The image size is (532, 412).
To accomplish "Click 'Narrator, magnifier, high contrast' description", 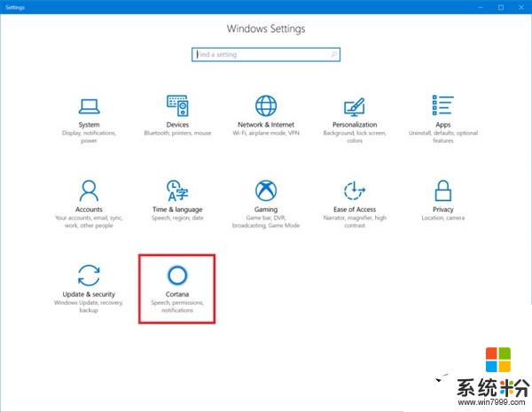I will tap(355, 222).
